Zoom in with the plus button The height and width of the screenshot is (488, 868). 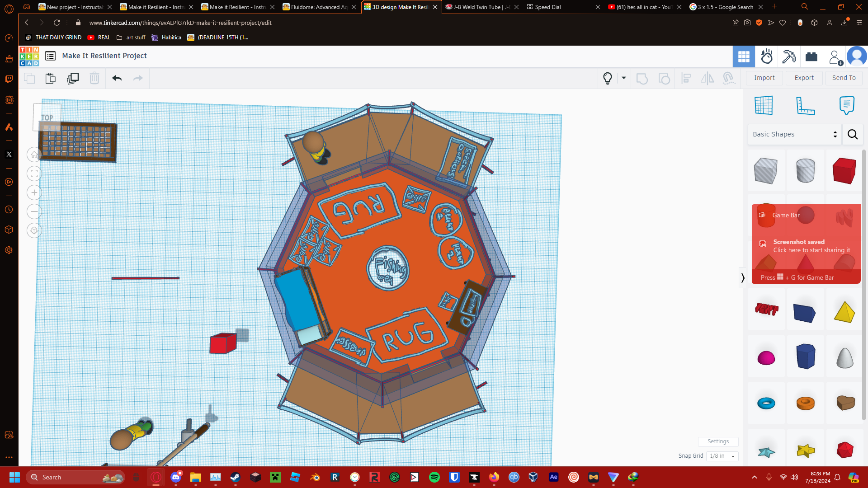tap(34, 192)
